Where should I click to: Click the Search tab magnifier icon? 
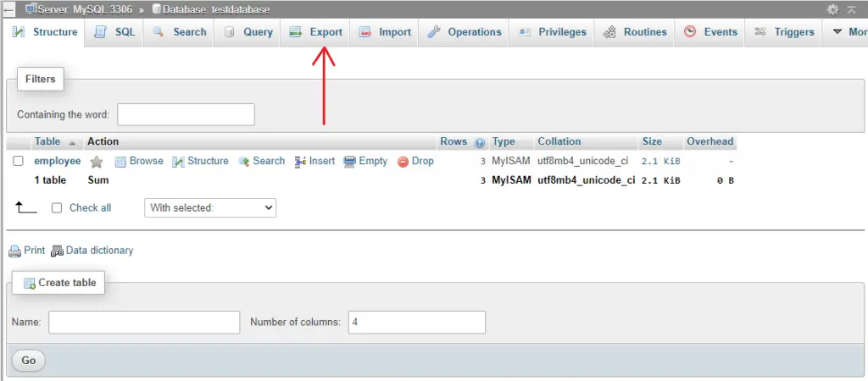click(x=159, y=31)
